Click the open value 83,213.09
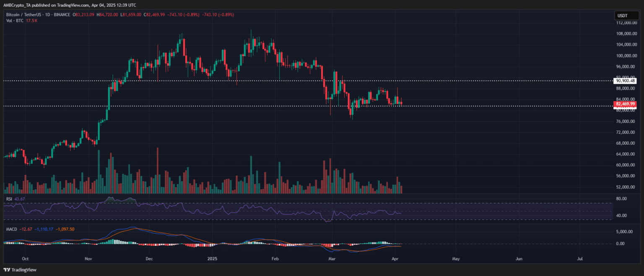This screenshot has height=276, width=644. (86, 15)
